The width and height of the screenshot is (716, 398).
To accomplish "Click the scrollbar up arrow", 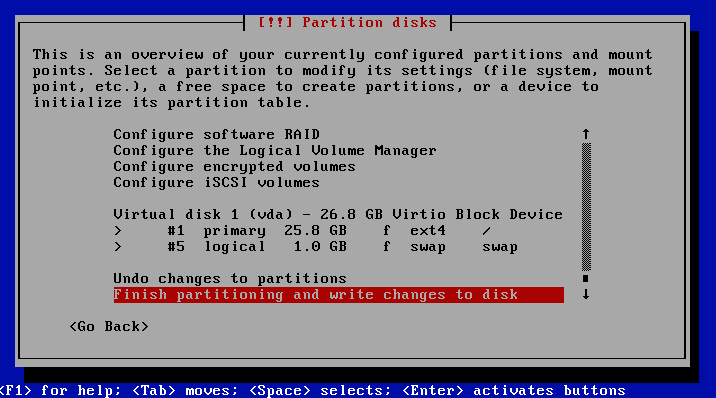I will click(586, 134).
